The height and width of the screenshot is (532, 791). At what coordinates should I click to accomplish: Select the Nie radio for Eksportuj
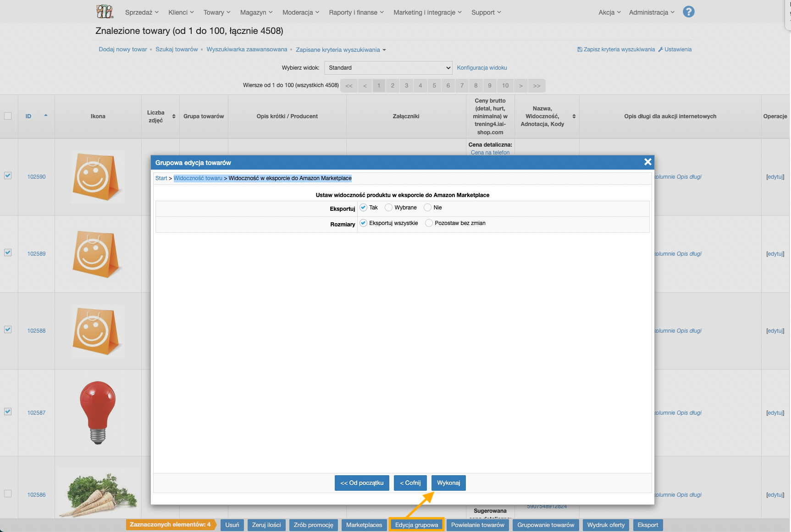tap(428, 208)
